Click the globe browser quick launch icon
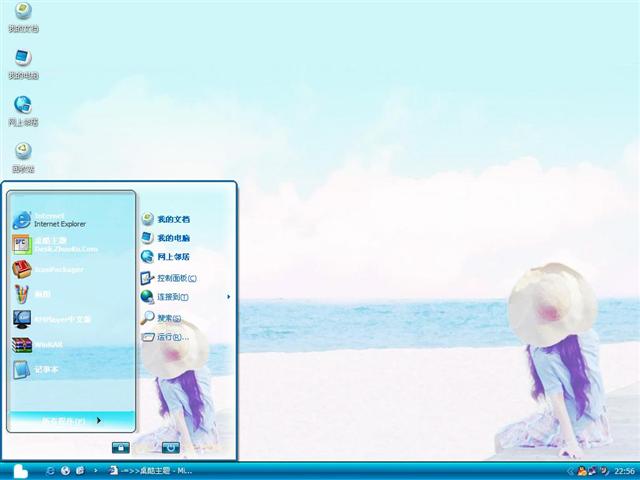Image resolution: width=640 pixels, height=480 pixels. 65,471
